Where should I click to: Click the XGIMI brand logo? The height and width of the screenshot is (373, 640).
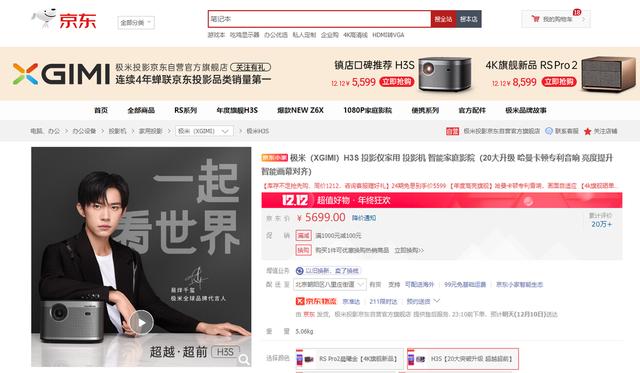click(61, 74)
